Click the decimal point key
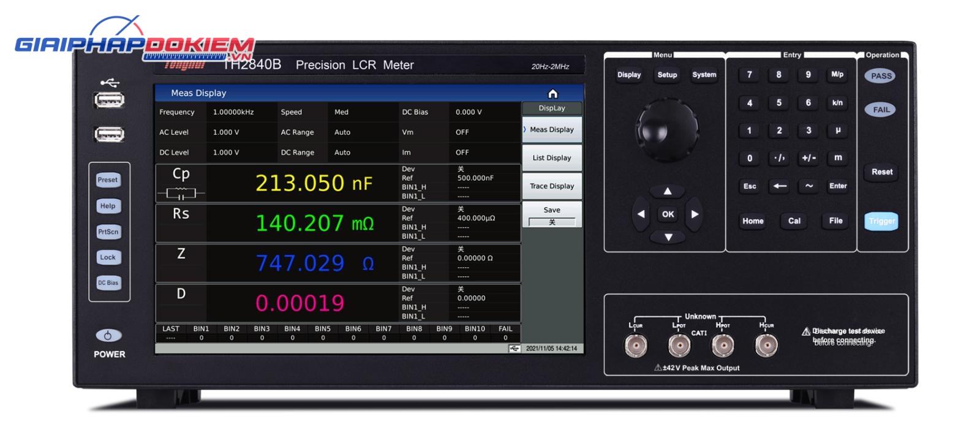980x438 pixels. coord(780,158)
